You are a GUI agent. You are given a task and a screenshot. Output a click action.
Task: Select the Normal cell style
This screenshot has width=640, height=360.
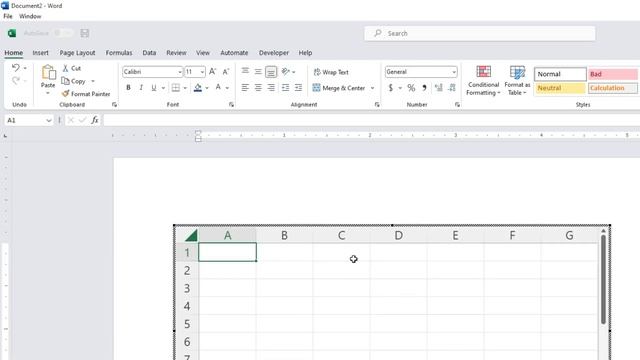(x=560, y=74)
